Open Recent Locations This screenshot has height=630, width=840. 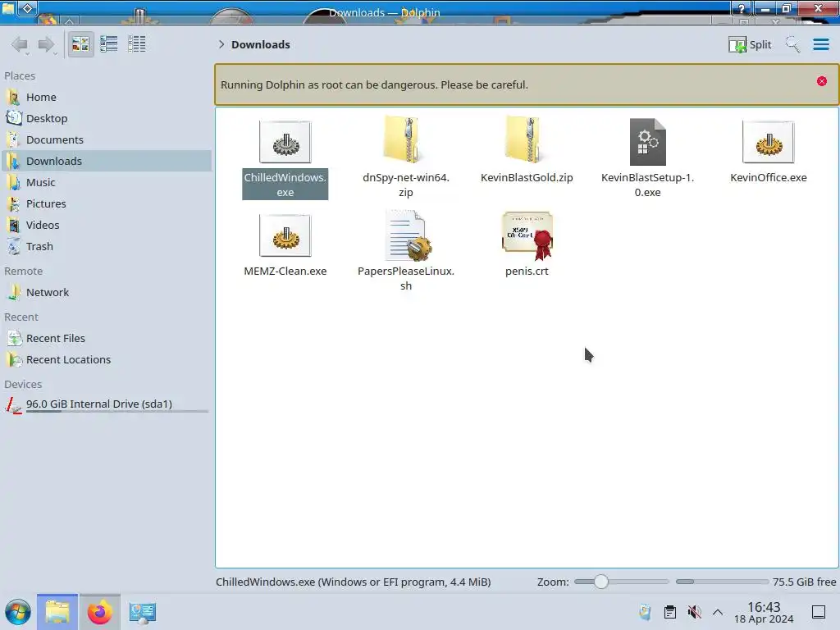pyautogui.click(x=107, y=360)
